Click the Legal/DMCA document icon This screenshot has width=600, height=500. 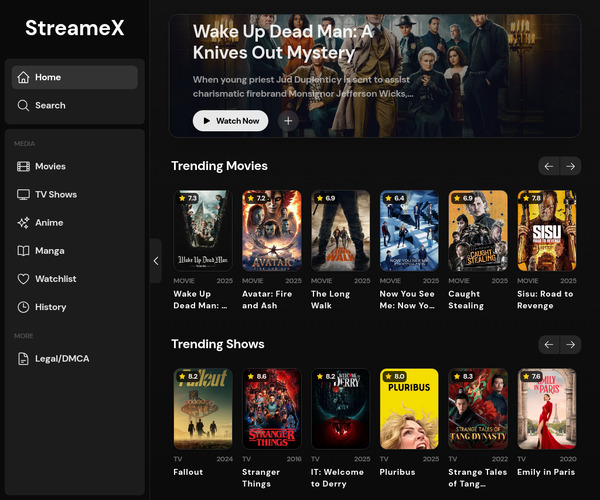pyautogui.click(x=23, y=359)
